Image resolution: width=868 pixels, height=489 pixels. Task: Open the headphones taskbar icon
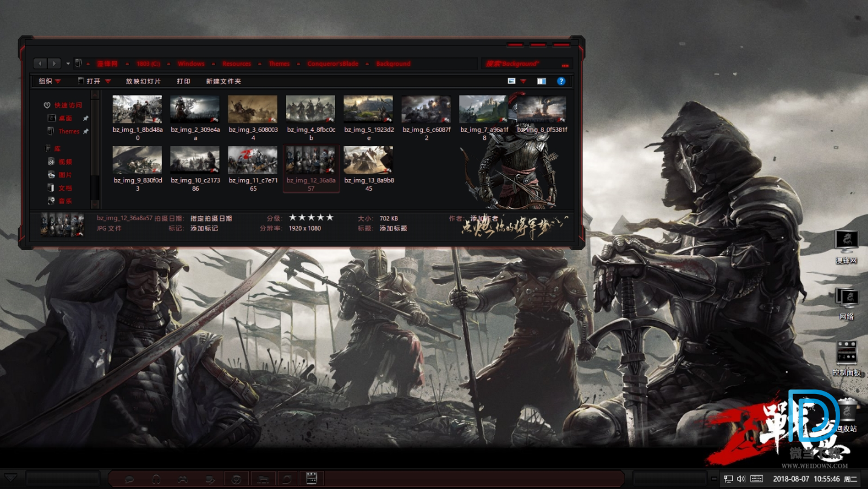[156, 479]
